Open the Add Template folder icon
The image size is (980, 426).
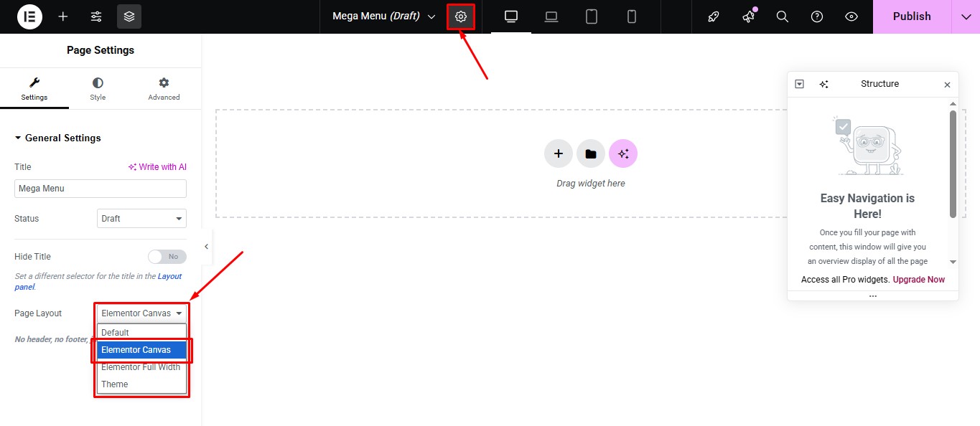[x=590, y=153]
